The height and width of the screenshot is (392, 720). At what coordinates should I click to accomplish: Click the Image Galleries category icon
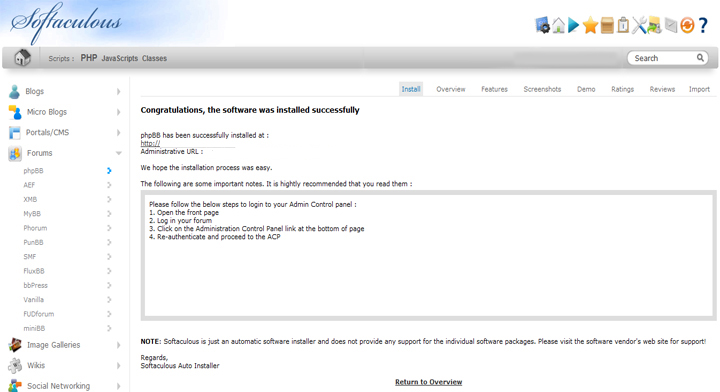pos(15,345)
